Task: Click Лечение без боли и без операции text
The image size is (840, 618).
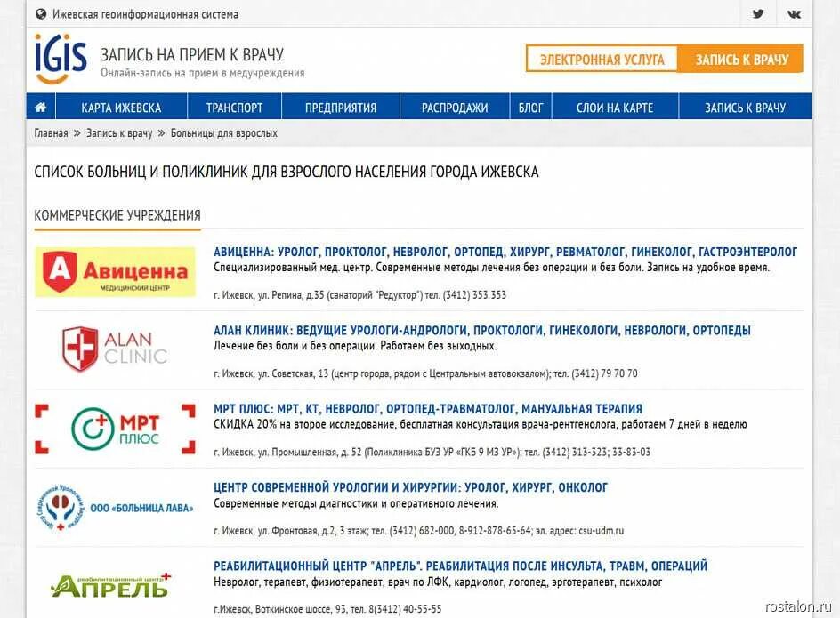Action: coord(355,346)
